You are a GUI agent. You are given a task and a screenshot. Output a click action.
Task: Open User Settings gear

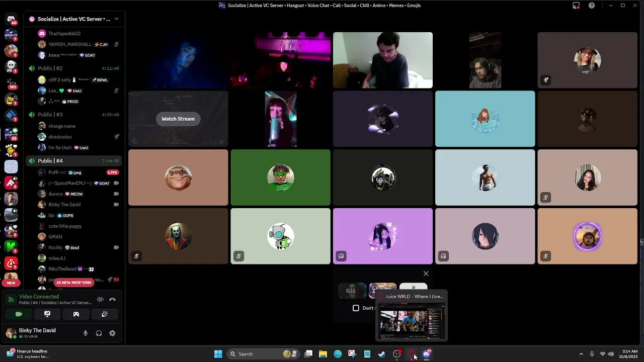[x=112, y=333]
